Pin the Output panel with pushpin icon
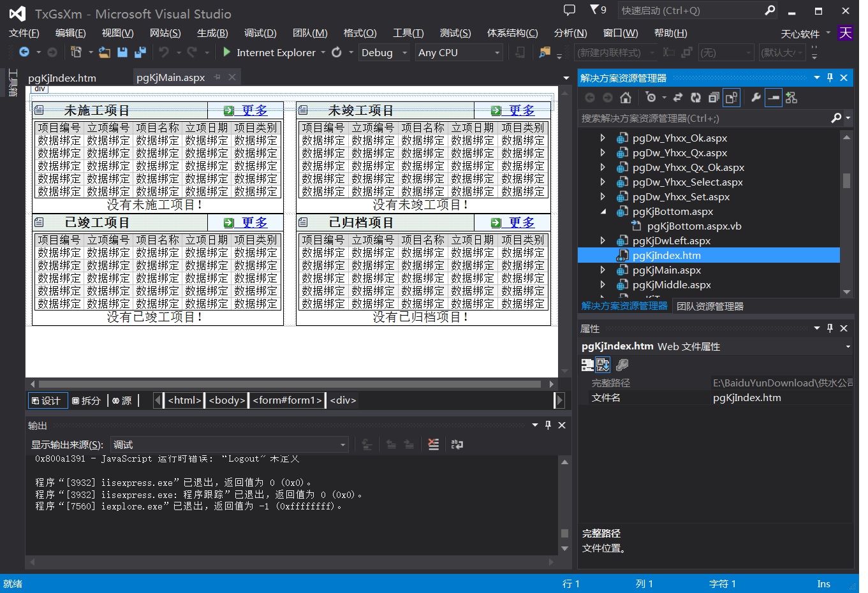868x593 pixels. pos(548,425)
